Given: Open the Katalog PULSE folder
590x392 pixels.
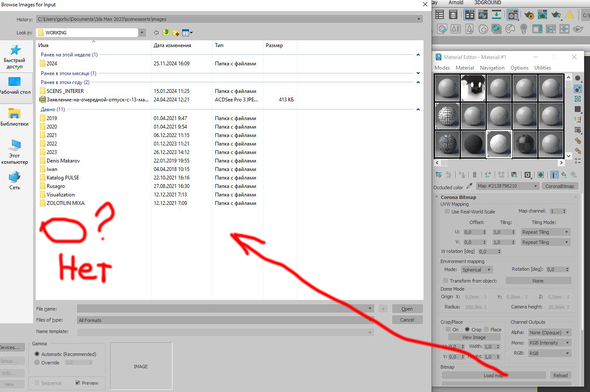Looking at the screenshot, I should coord(62,178).
